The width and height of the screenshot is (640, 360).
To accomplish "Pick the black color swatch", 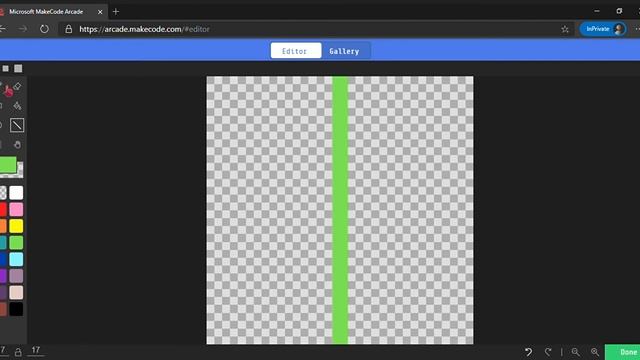I will coord(16,309).
